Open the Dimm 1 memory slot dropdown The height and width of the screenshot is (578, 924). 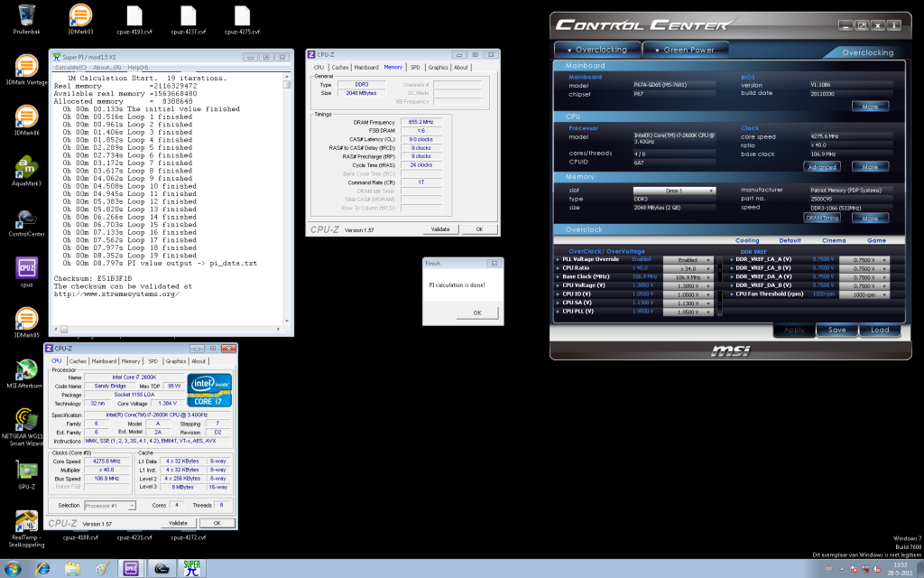point(674,191)
